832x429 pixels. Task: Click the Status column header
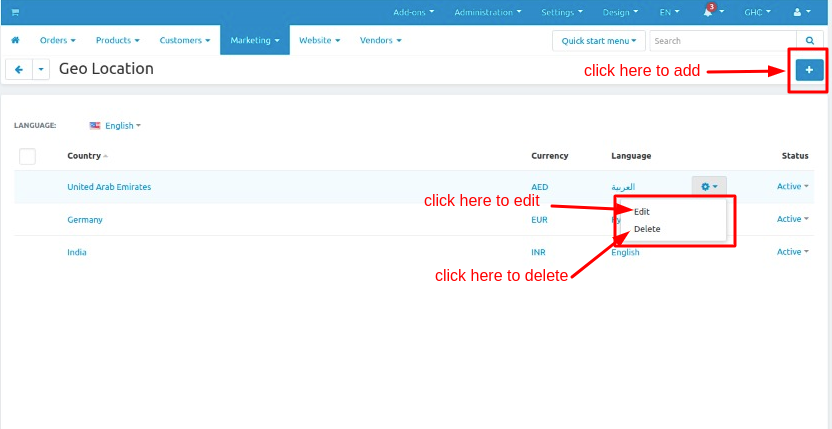click(795, 156)
